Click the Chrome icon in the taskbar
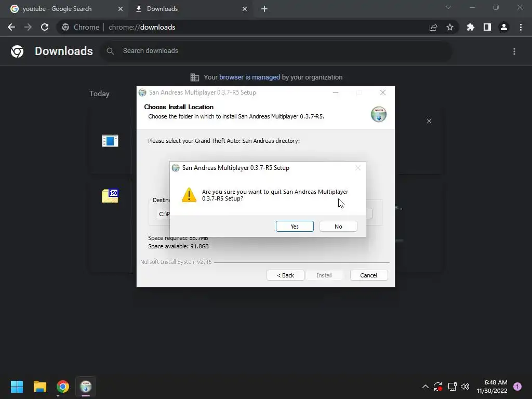Viewport: 532px width, 399px height. click(x=63, y=387)
